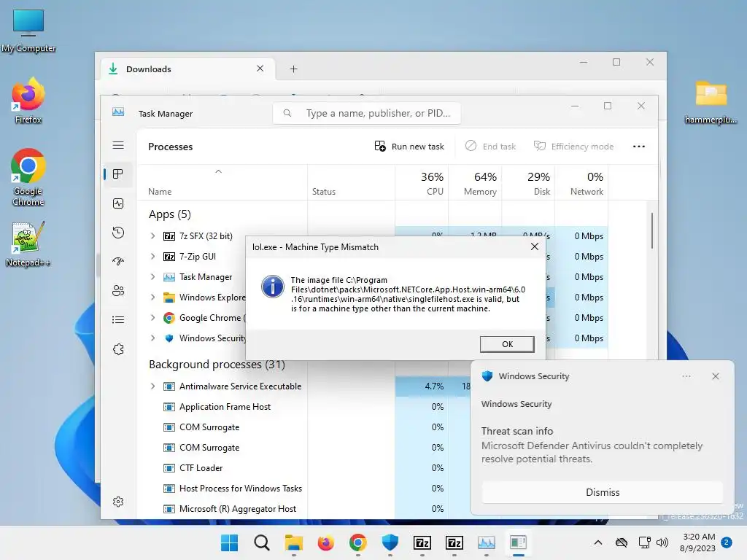Open the Details page sidebar icon
Screen dimensions: 747x560
coord(118,319)
